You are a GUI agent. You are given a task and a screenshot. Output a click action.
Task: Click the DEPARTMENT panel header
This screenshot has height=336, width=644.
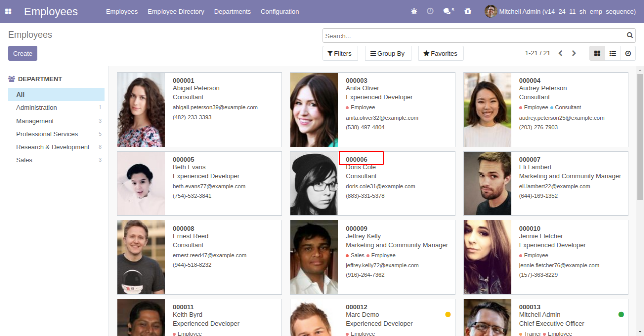35,79
